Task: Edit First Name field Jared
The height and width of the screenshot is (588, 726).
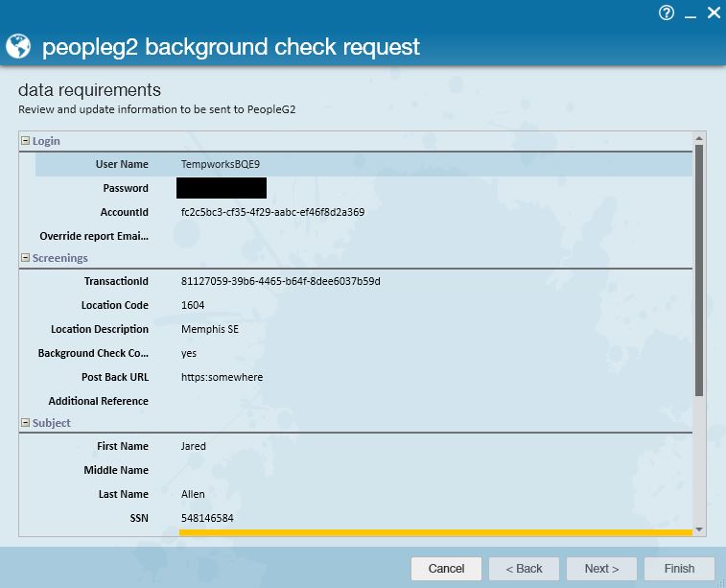Action: (x=434, y=446)
